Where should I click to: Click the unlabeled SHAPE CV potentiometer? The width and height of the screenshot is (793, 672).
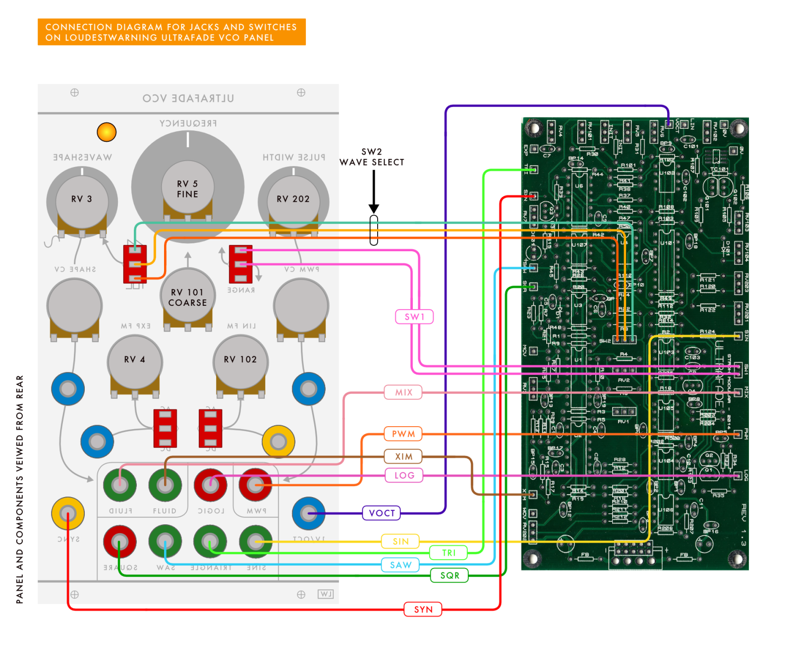[74, 310]
